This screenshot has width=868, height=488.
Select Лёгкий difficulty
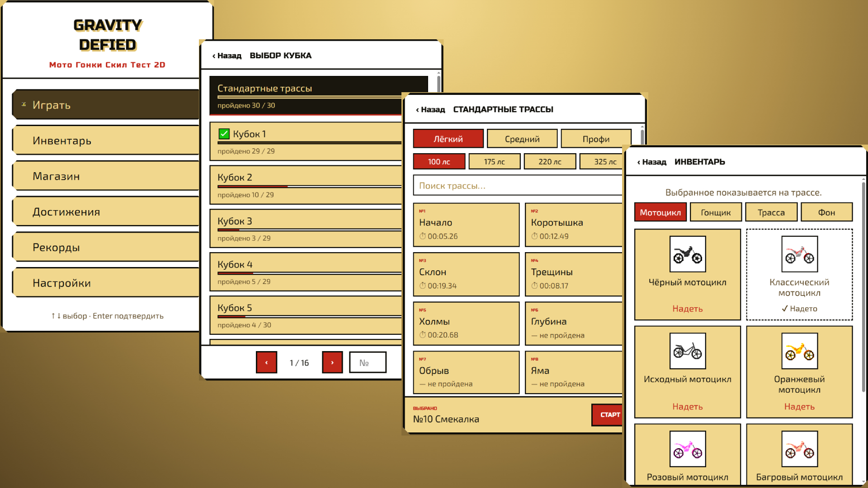448,139
